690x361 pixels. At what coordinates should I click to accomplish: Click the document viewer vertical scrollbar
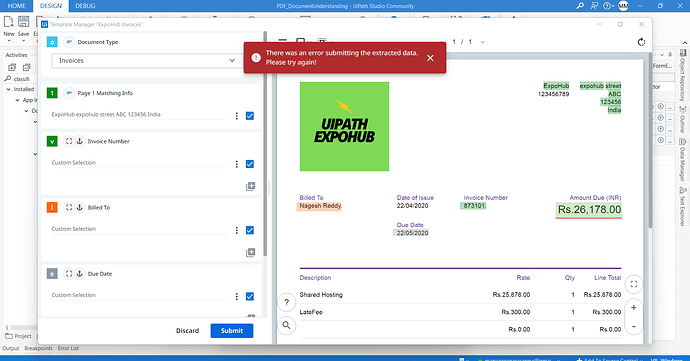pyautogui.click(x=650, y=140)
